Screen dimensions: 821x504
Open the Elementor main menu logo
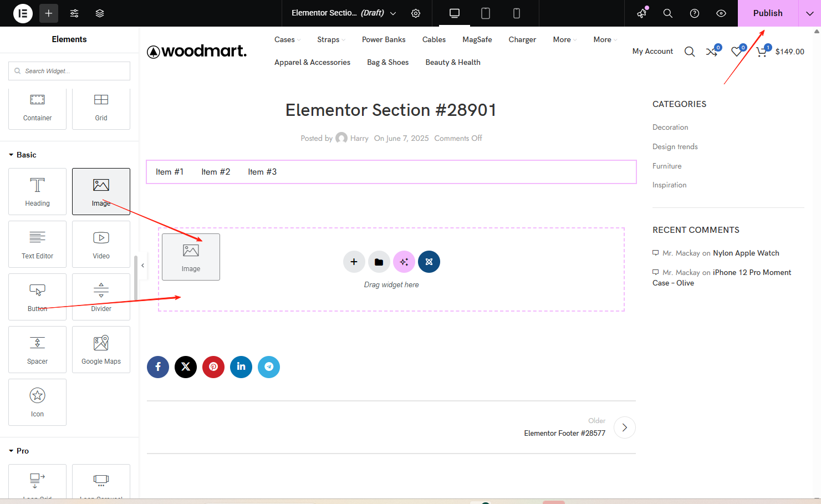(x=23, y=13)
